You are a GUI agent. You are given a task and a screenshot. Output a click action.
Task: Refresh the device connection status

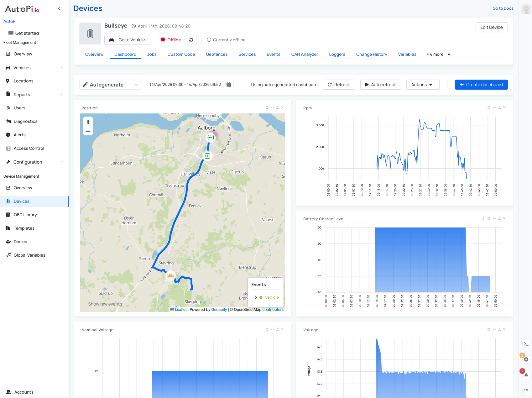click(191, 40)
